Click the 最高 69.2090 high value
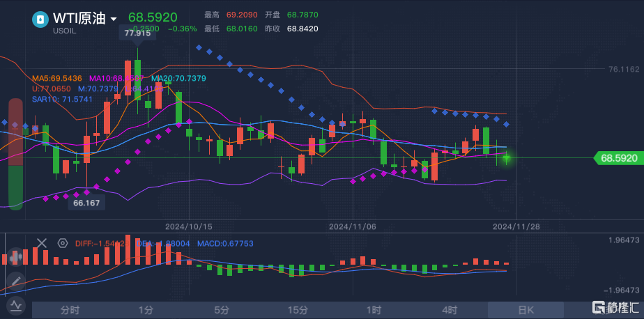644x319 pixels. 231,15
